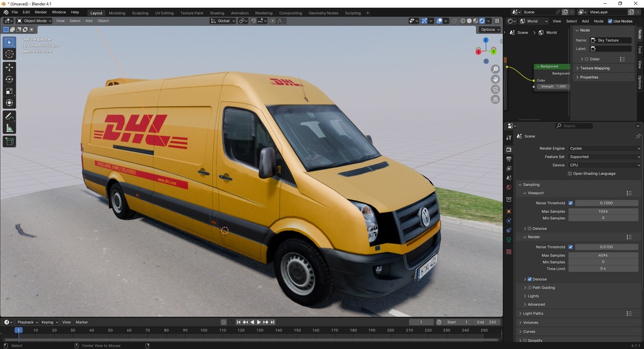This screenshot has height=349, width=644.
Task: Click the pan view hand icon
Action: [x=496, y=79]
